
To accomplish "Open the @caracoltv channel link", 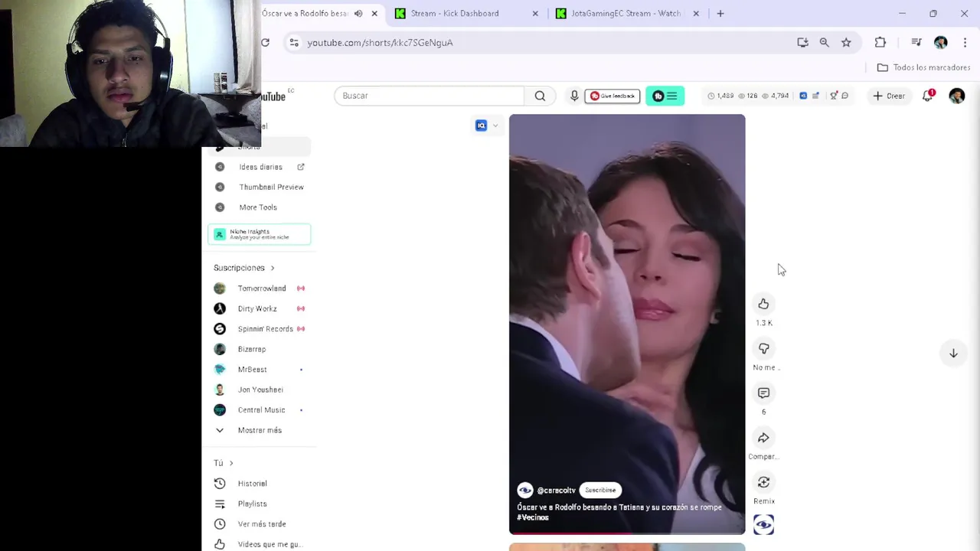I will click(557, 491).
